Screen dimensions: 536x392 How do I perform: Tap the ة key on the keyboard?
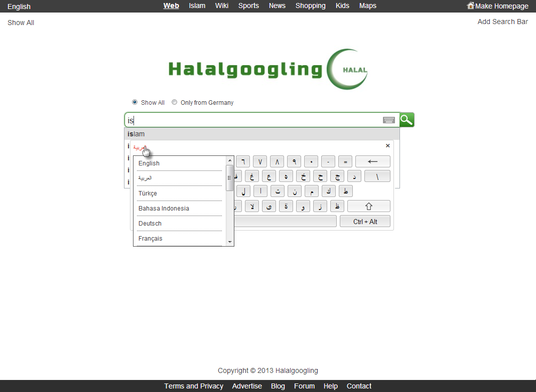[286, 206]
